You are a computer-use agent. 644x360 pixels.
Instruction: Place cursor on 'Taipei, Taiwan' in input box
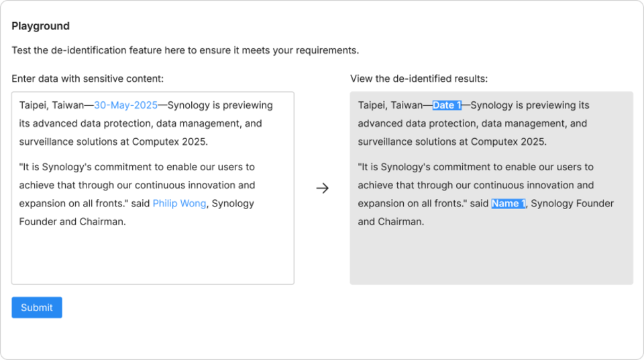(x=52, y=105)
